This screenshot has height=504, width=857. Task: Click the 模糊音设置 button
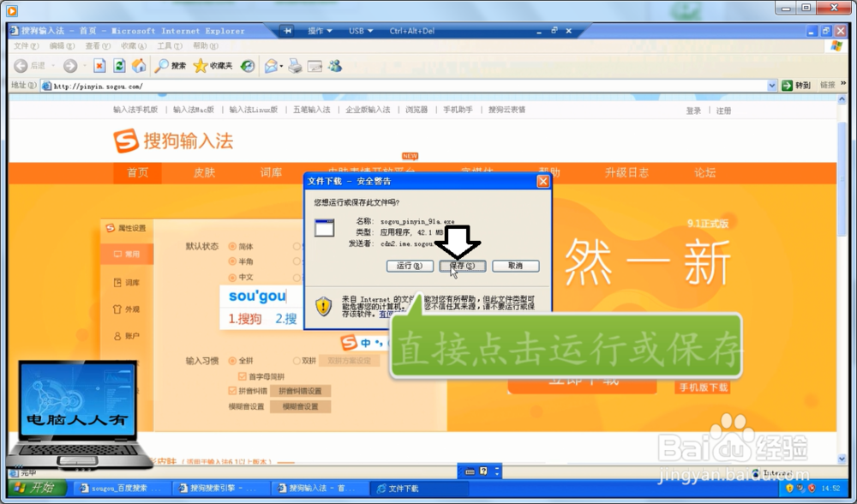(300, 406)
